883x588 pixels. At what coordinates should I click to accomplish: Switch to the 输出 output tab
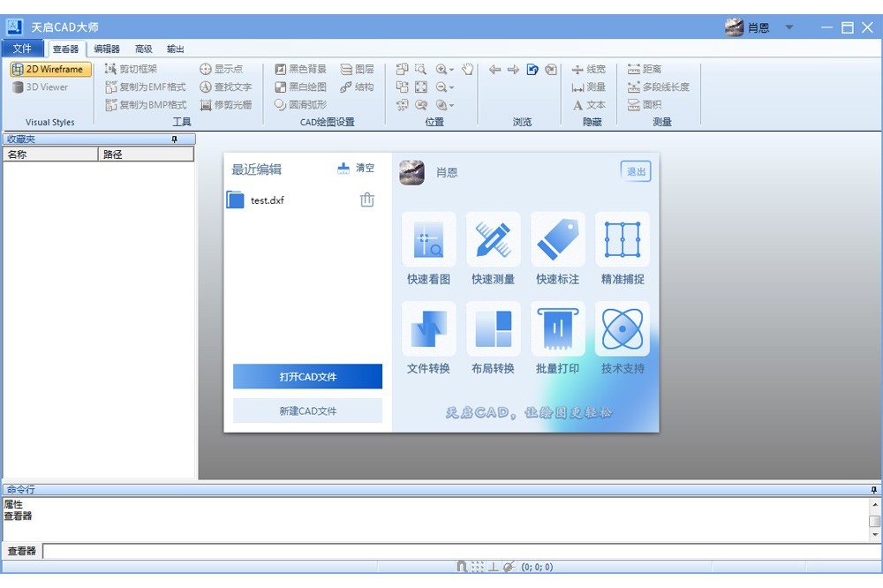coord(176,49)
